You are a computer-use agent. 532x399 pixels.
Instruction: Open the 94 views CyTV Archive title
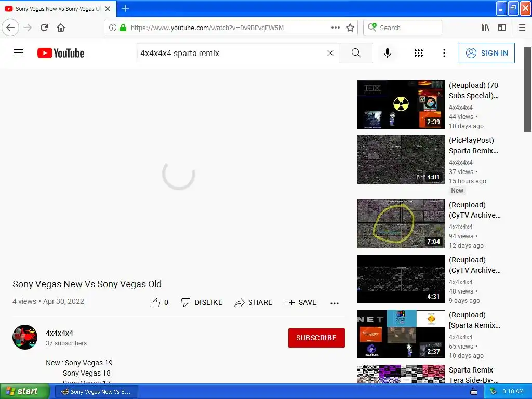click(x=474, y=210)
